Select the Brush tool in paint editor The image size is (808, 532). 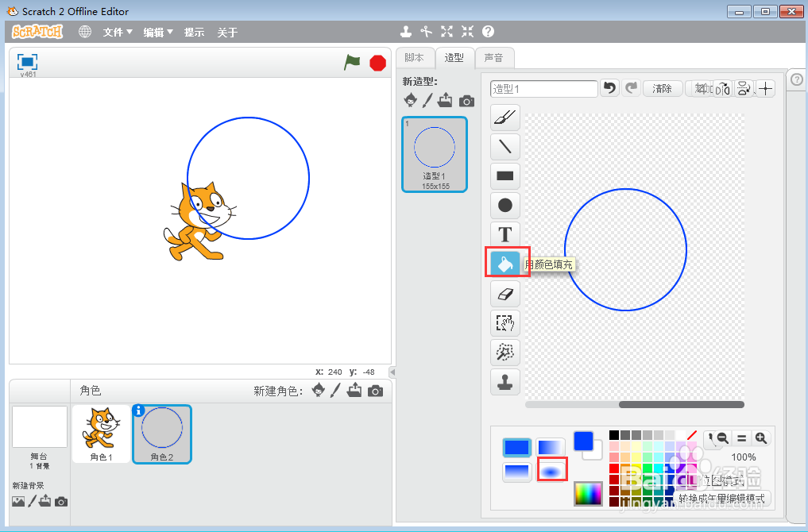[505, 118]
